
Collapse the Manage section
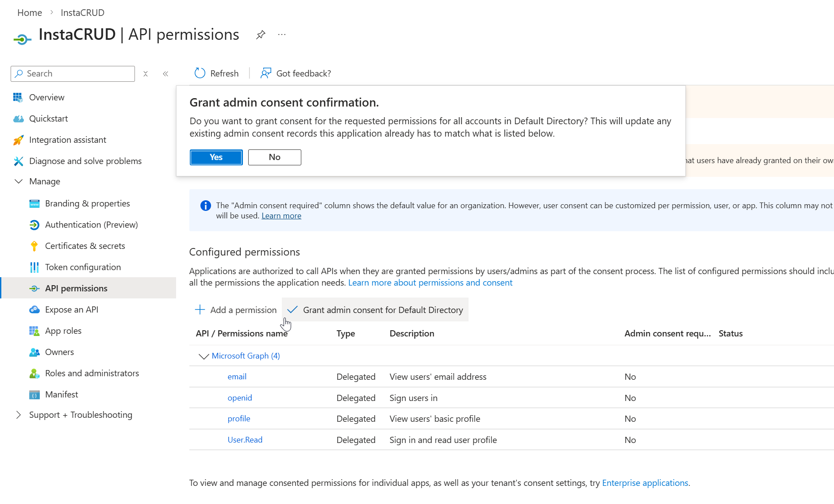tap(19, 181)
